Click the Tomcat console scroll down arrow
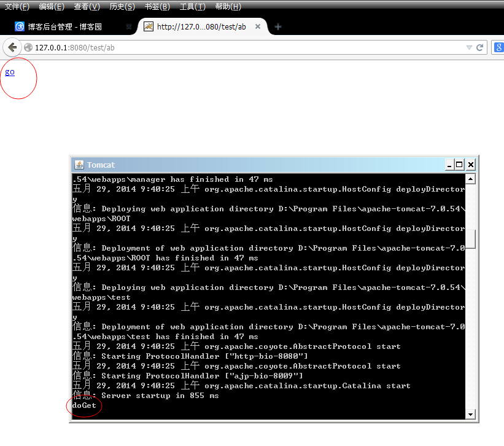Viewport: 504px width, 446px height. [471, 414]
